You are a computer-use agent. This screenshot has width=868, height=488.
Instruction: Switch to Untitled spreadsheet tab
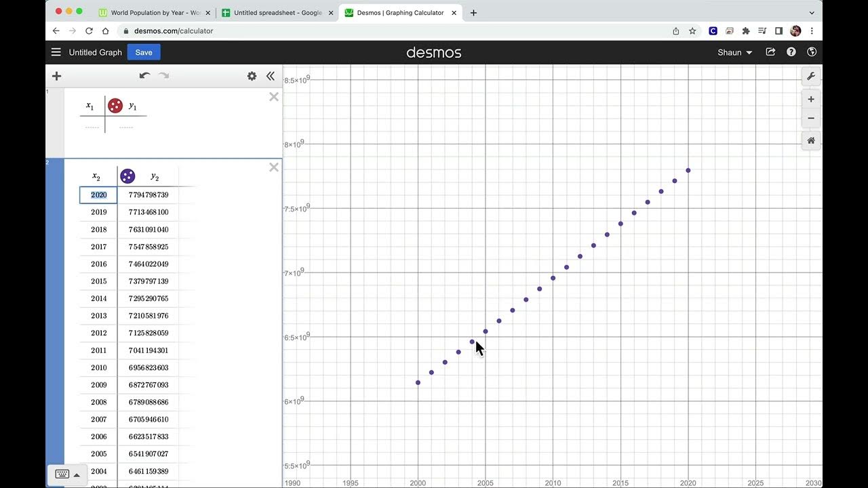click(277, 12)
